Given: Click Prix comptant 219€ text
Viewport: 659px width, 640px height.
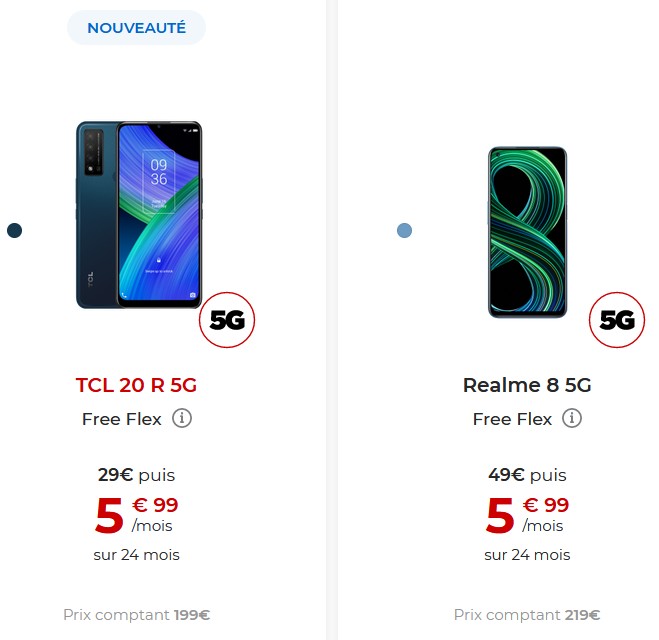Looking at the screenshot, I should (x=527, y=615).
